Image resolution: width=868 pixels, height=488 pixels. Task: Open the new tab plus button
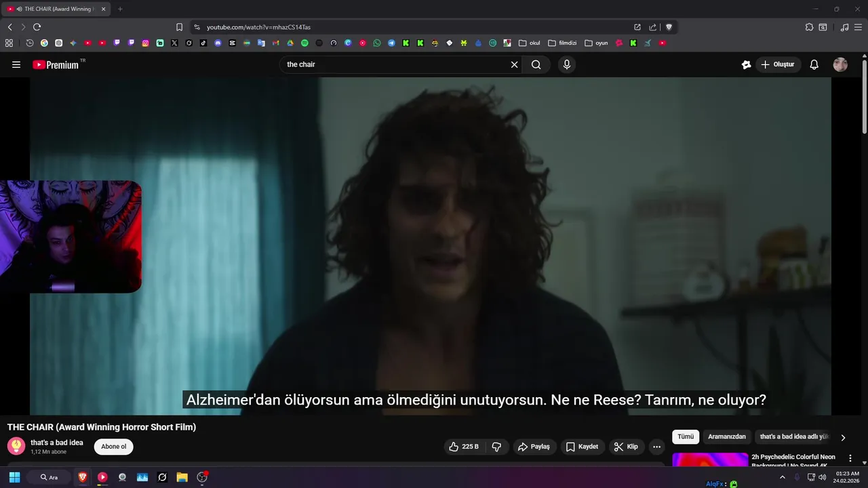pyautogui.click(x=120, y=9)
